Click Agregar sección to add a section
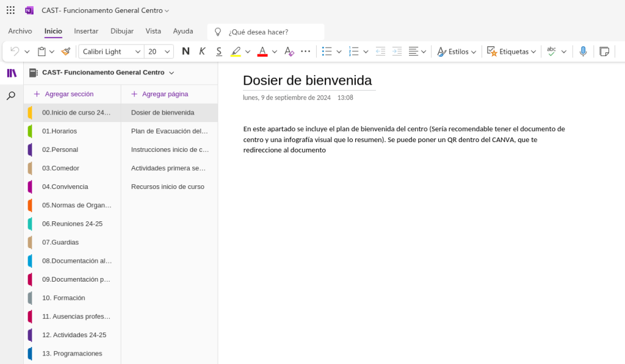 point(63,94)
